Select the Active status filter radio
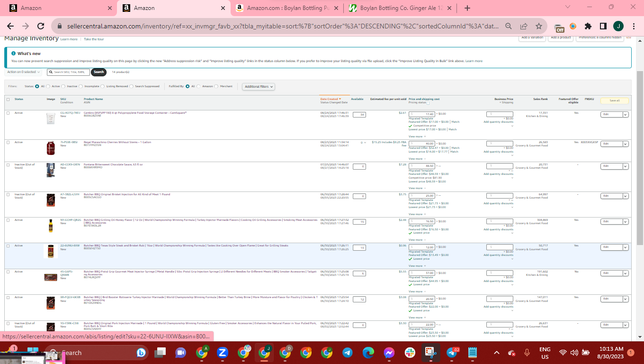 (x=49, y=86)
